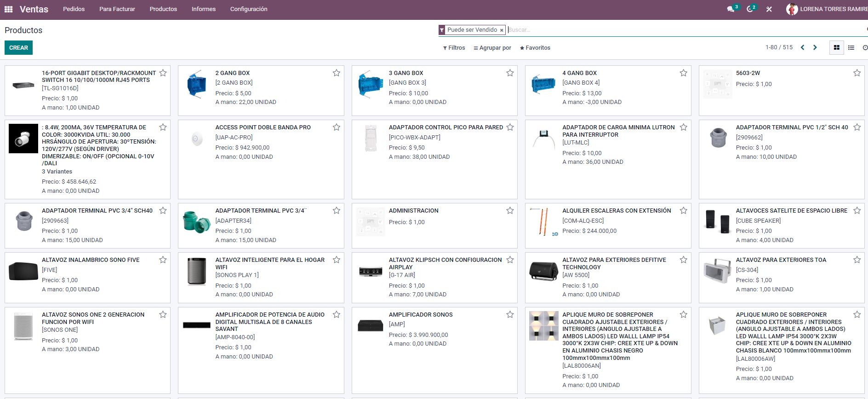
Task: Mark 2 GANG BOX as favorite
Action: [x=337, y=73]
